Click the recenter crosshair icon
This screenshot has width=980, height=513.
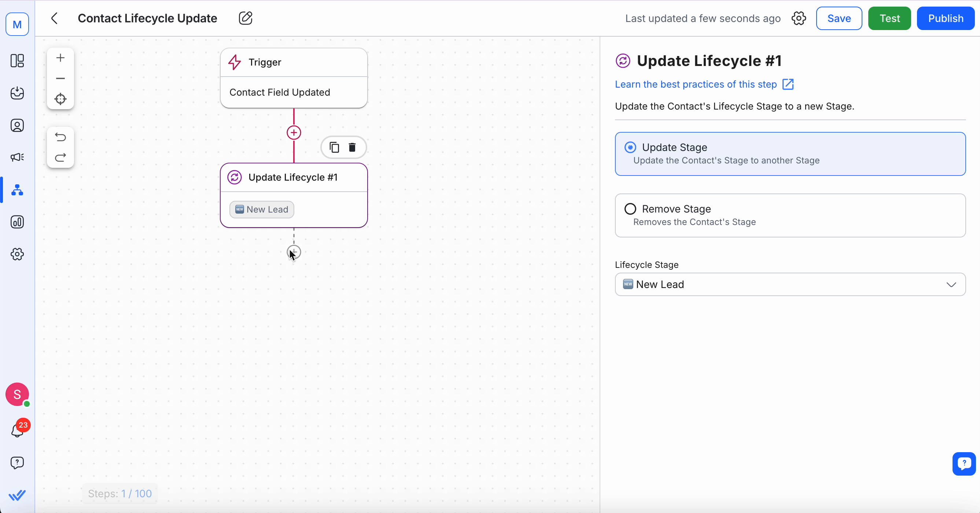point(60,99)
